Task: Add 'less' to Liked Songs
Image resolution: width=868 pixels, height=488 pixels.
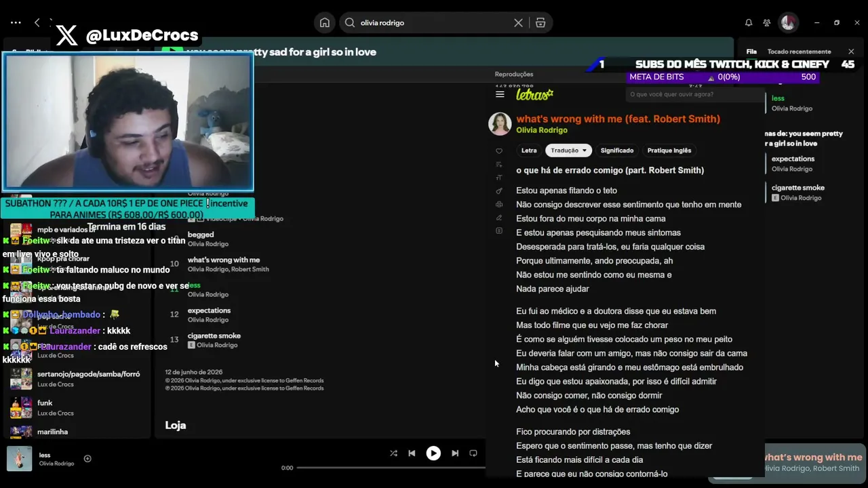Action: click(x=87, y=459)
